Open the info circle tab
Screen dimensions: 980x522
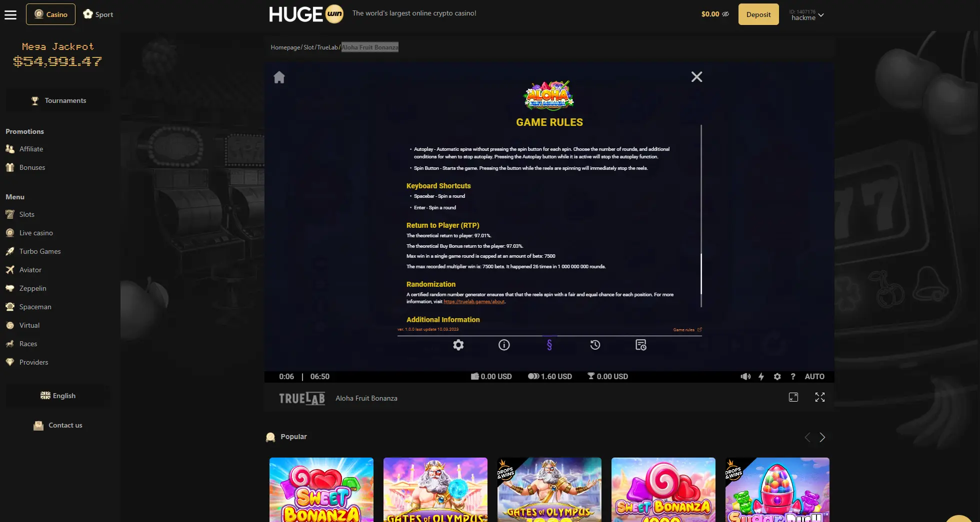click(504, 345)
